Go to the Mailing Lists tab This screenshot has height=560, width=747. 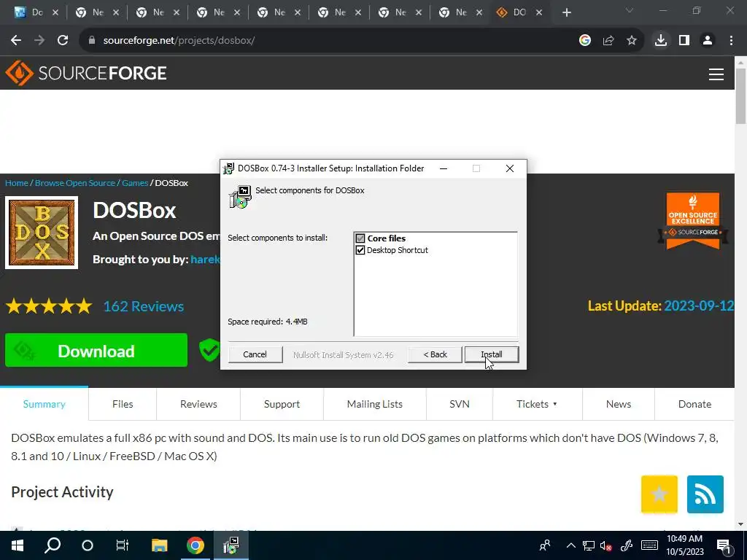(374, 404)
